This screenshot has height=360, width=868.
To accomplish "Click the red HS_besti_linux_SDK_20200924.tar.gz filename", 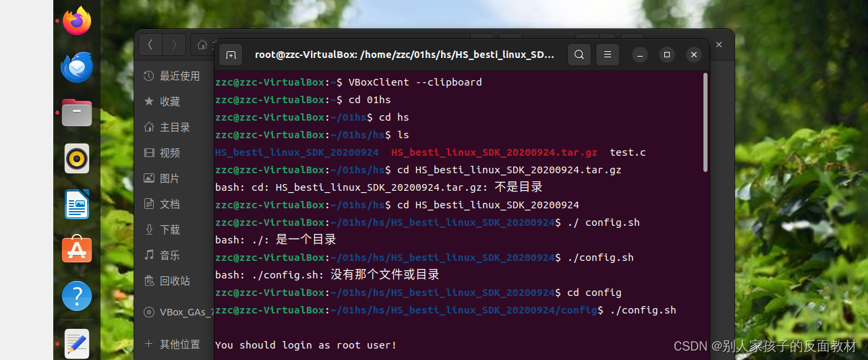I will coord(494,152).
